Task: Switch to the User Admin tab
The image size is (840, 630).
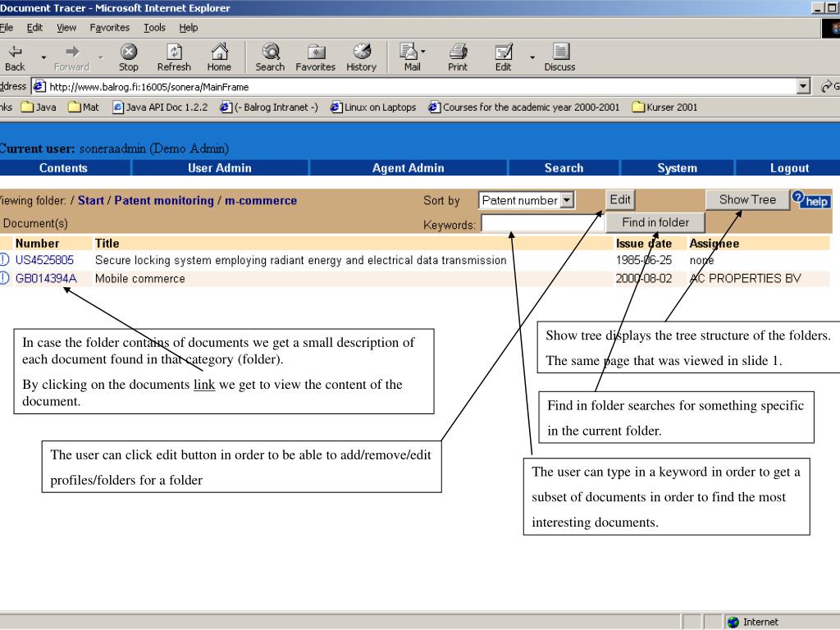Action: click(x=220, y=167)
